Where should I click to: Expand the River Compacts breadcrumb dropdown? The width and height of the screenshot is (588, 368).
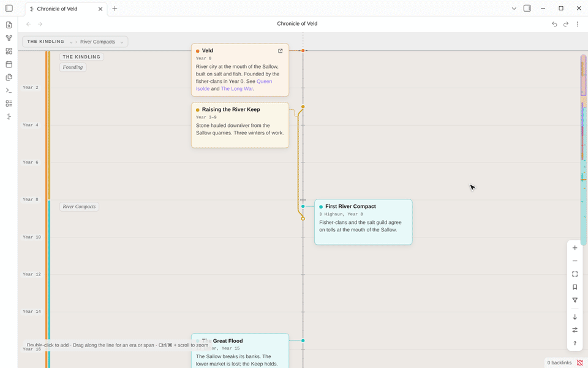[x=121, y=42]
